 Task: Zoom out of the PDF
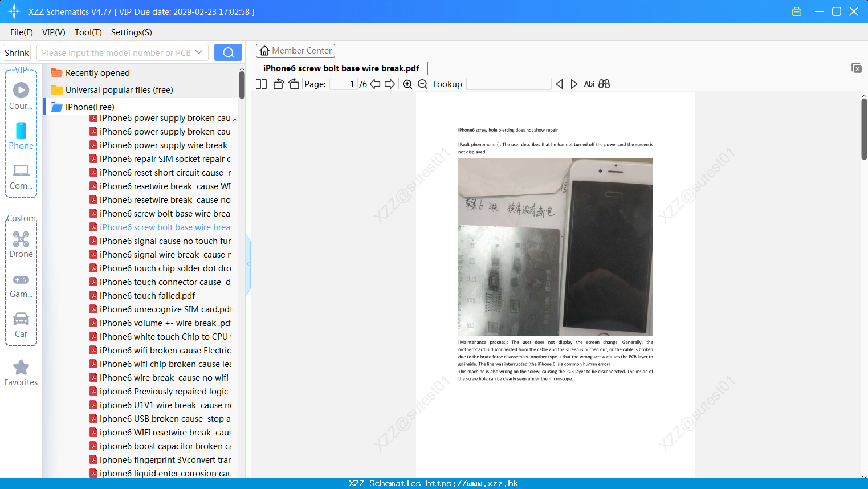(422, 84)
